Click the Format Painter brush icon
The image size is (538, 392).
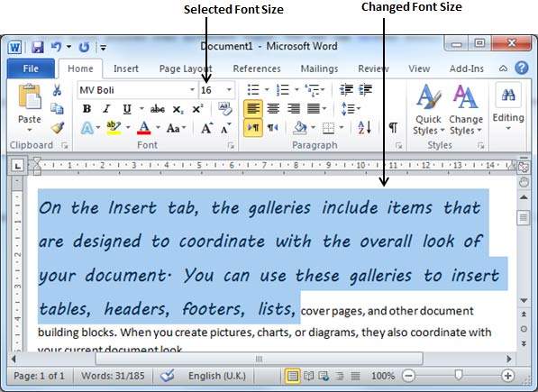pos(58,128)
